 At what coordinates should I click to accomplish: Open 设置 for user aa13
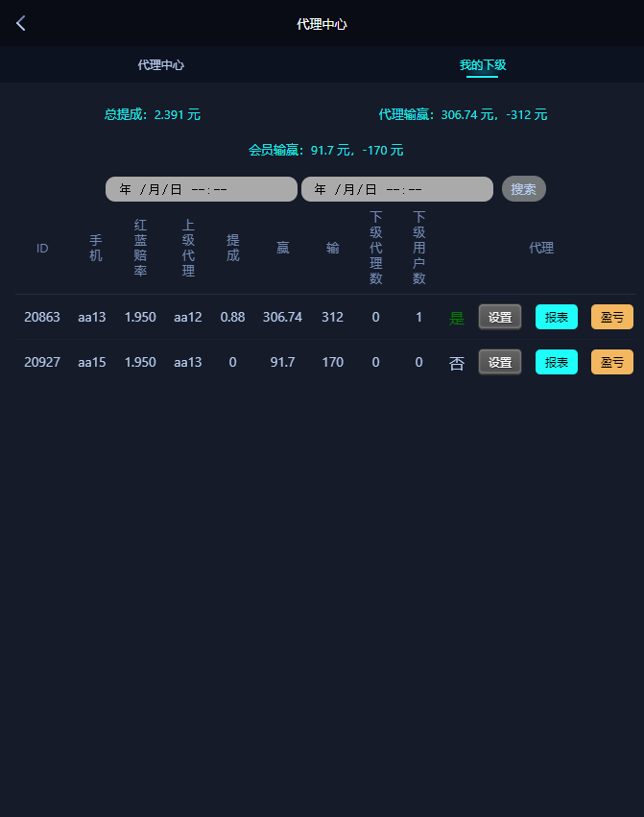tap(500, 317)
